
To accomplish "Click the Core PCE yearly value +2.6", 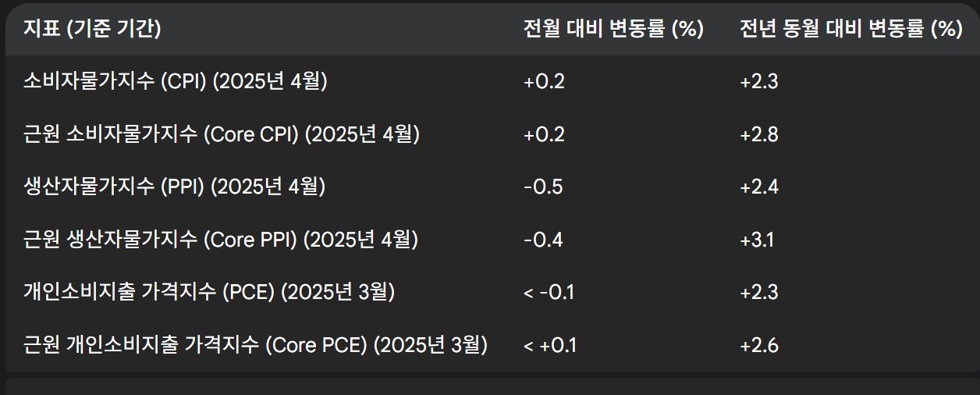I will point(759,345).
